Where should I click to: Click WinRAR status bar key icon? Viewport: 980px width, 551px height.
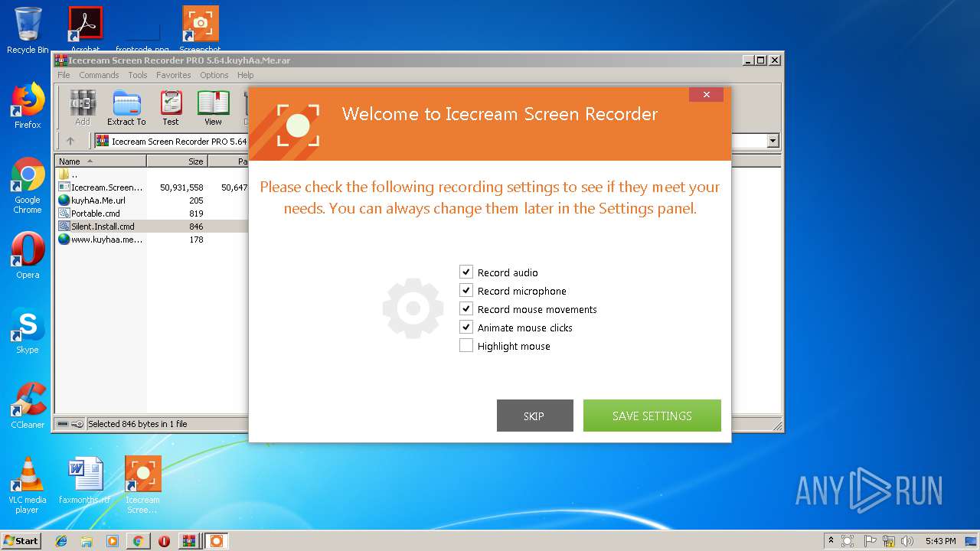[x=77, y=424]
